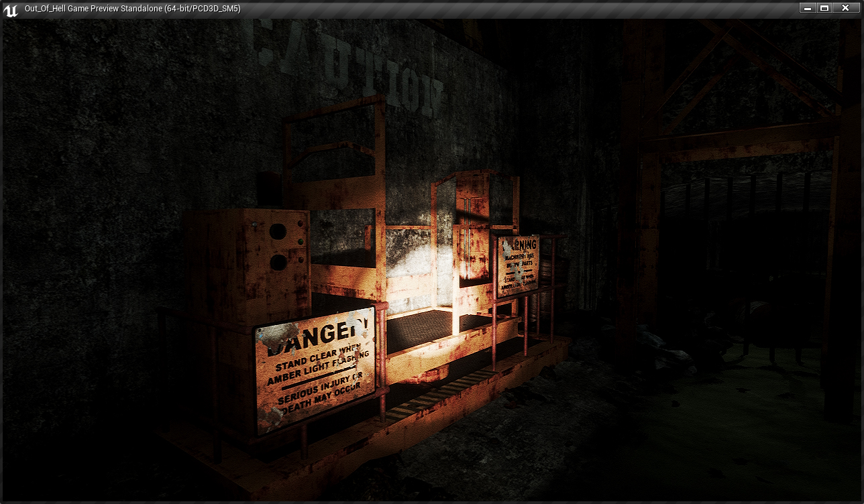Close the Out_Of_Hell game preview window

pyautogui.click(x=845, y=8)
